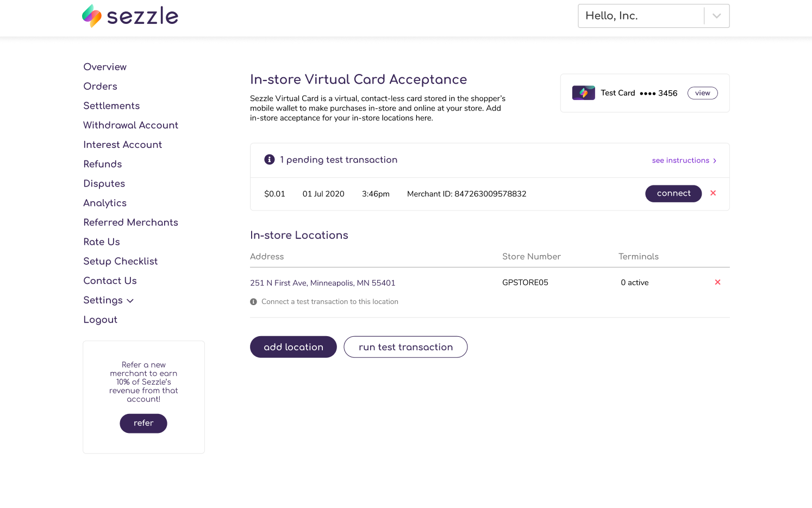Add a new in-store location
This screenshot has width=812, height=508.
coord(293,347)
